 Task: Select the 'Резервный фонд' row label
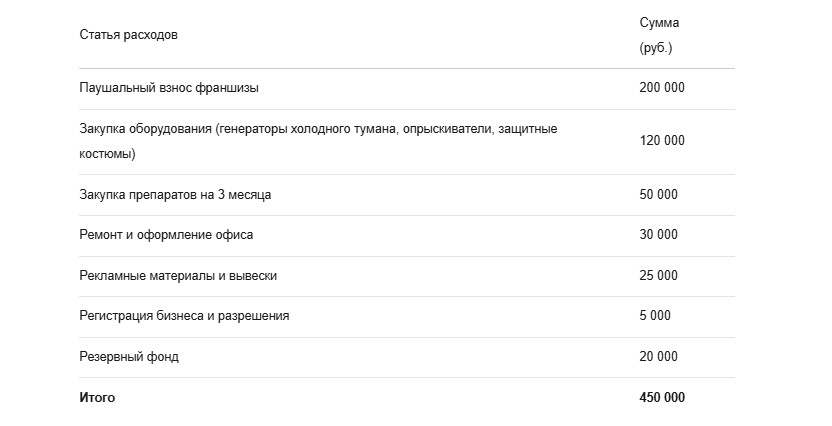click(x=129, y=357)
